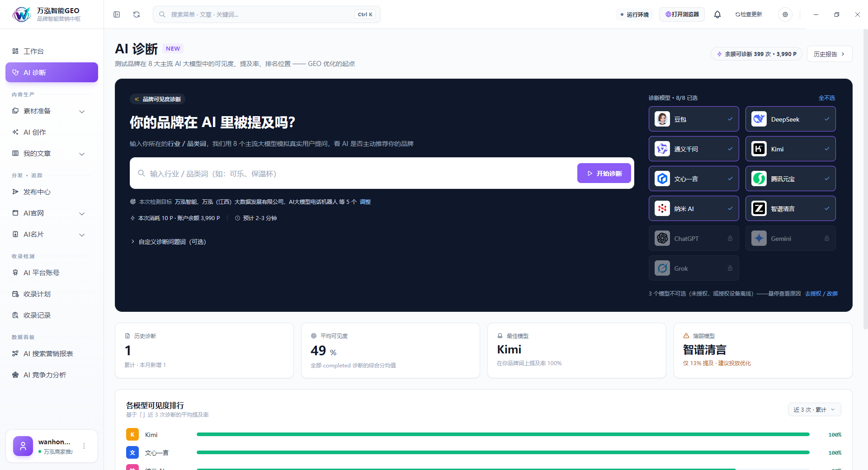Click the 调整 link for detection targets
Screen dimensions: 868x470
(365, 202)
